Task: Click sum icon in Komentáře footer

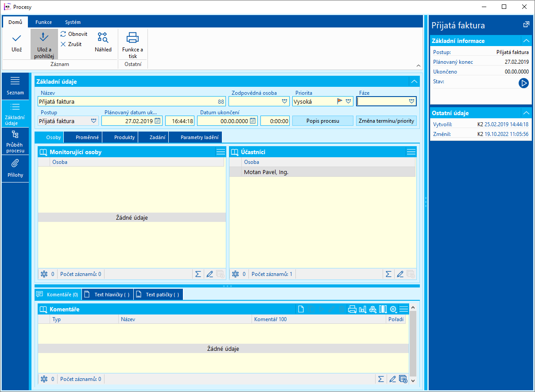Action: pos(380,379)
